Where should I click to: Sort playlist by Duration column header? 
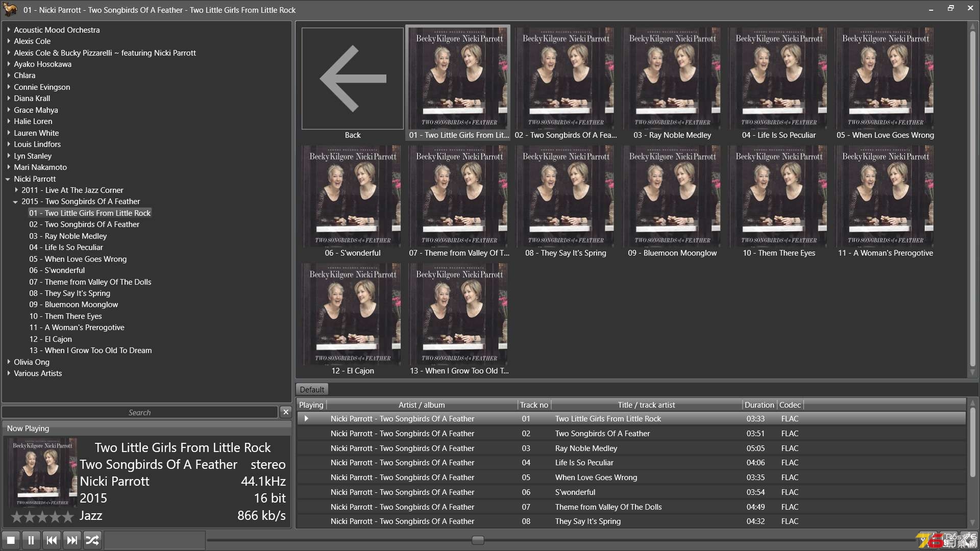[759, 405]
